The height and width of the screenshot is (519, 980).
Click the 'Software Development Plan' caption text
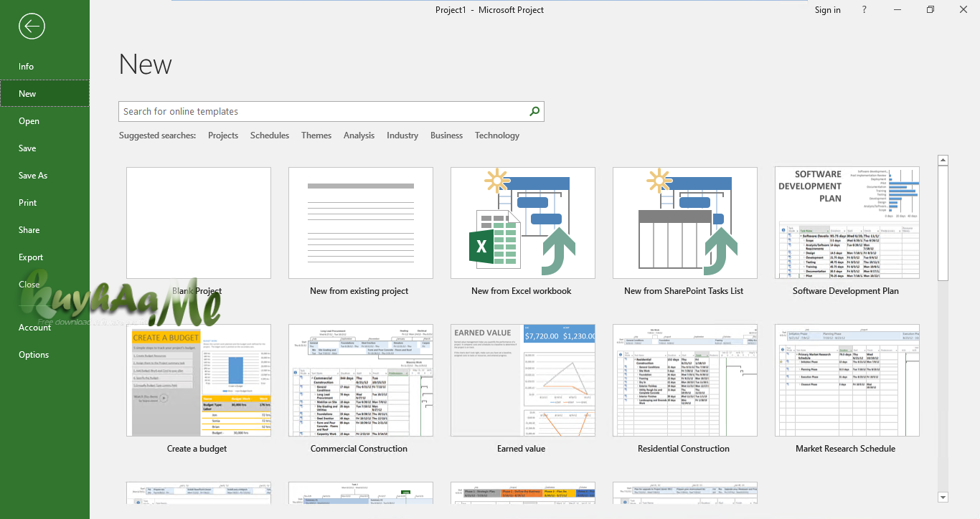(846, 291)
